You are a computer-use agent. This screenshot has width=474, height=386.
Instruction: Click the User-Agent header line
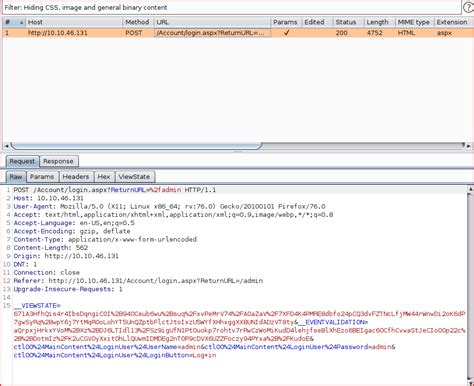[x=169, y=206]
